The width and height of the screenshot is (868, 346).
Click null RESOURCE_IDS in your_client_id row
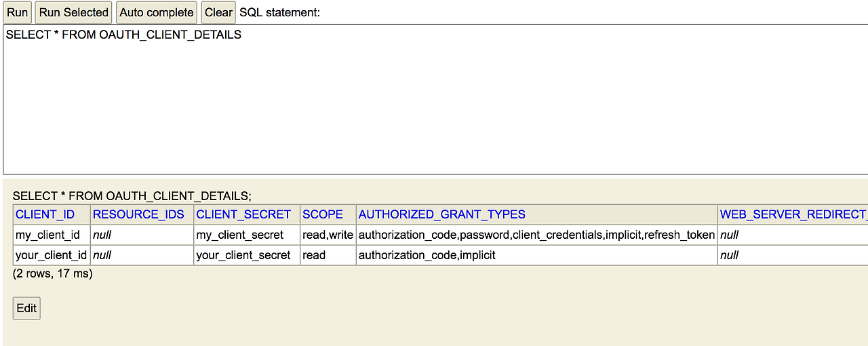(x=142, y=255)
